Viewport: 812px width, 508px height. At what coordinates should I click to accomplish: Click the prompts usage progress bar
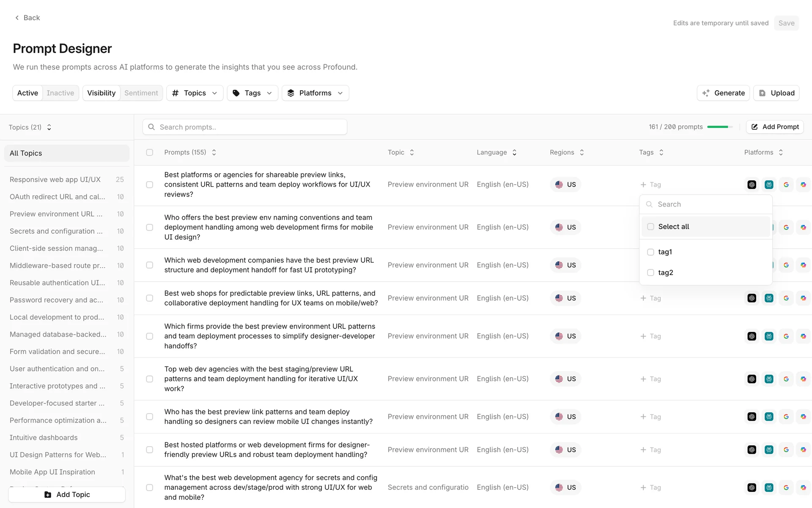[719, 127]
